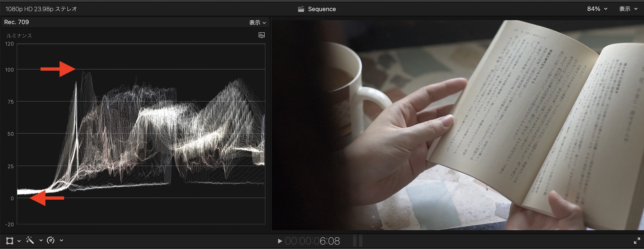Screen dimensions: 644x249
Task: Click the magic wand enhancements icon
Action: click(x=30, y=240)
